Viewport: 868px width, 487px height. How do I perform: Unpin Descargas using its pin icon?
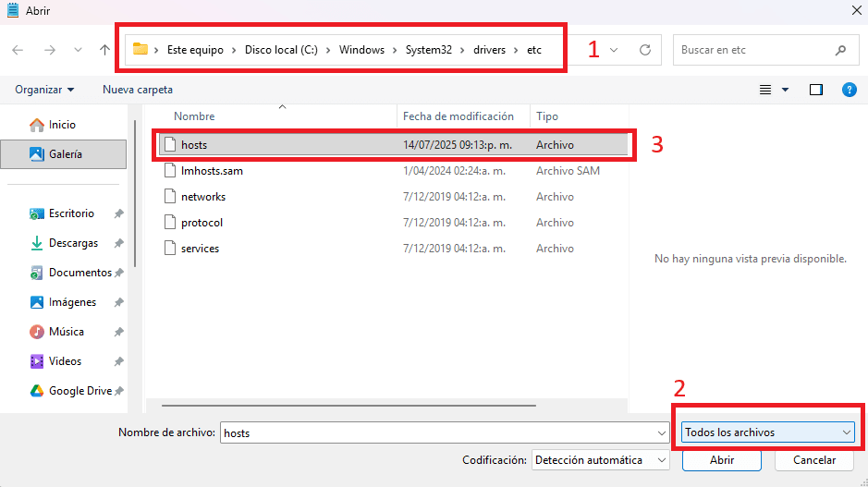(118, 243)
